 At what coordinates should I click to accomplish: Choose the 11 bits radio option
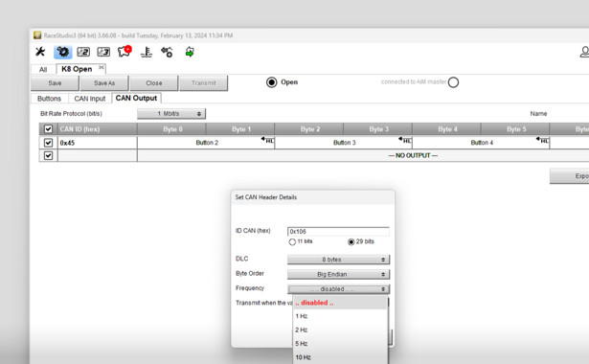(x=292, y=242)
